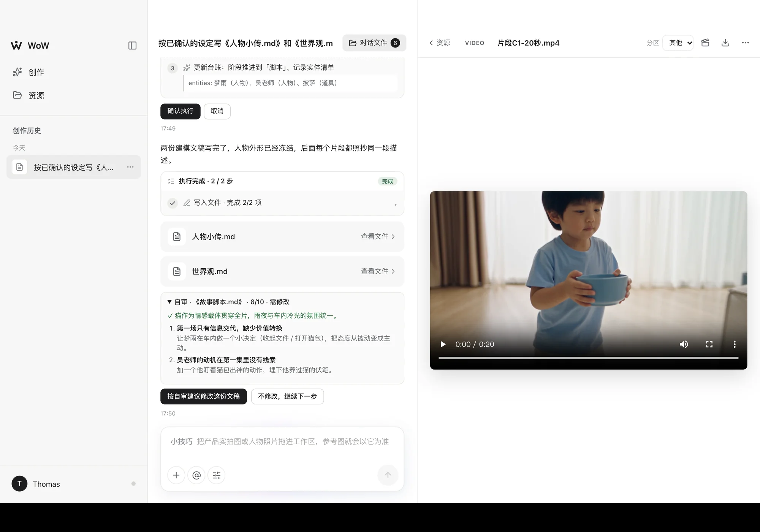Open 世界观.md via 查看文件
The height and width of the screenshot is (532, 760).
tap(378, 271)
